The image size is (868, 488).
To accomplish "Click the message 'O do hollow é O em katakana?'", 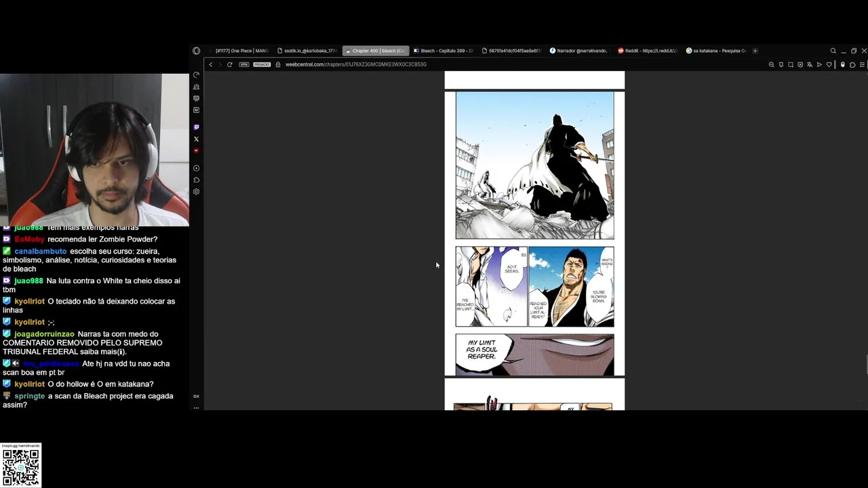I will point(100,384).
